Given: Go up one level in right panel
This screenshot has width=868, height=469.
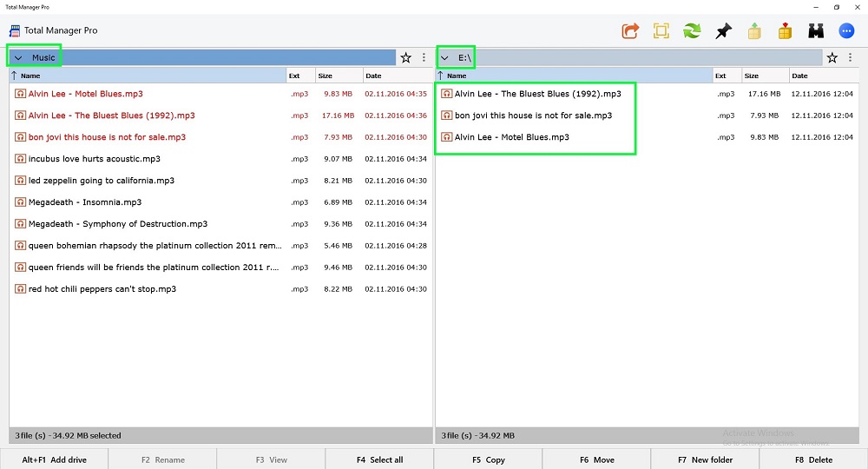Looking at the screenshot, I should (441, 76).
